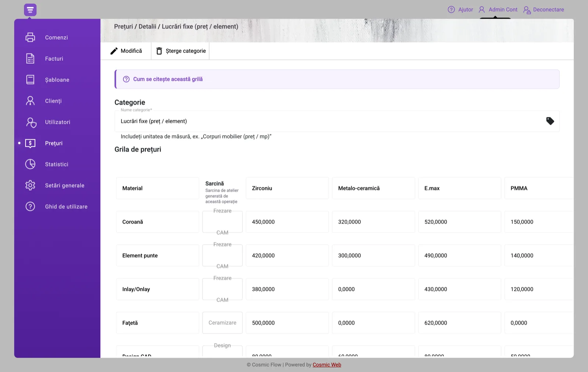The height and width of the screenshot is (372, 588).
Task: Click the 'Prețuri / Detalii' breadcrumb text
Action: pyautogui.click(x=135, y=26)
